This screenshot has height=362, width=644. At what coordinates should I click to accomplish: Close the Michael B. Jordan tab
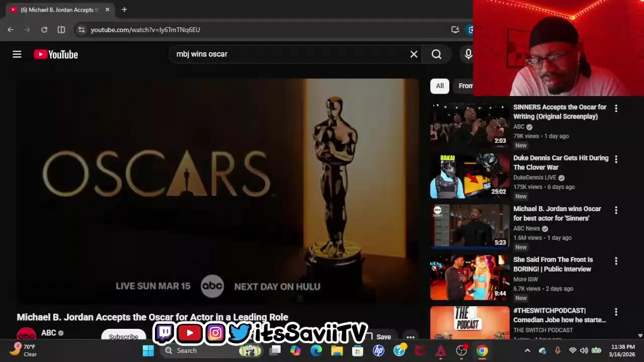tap(107, 10)
